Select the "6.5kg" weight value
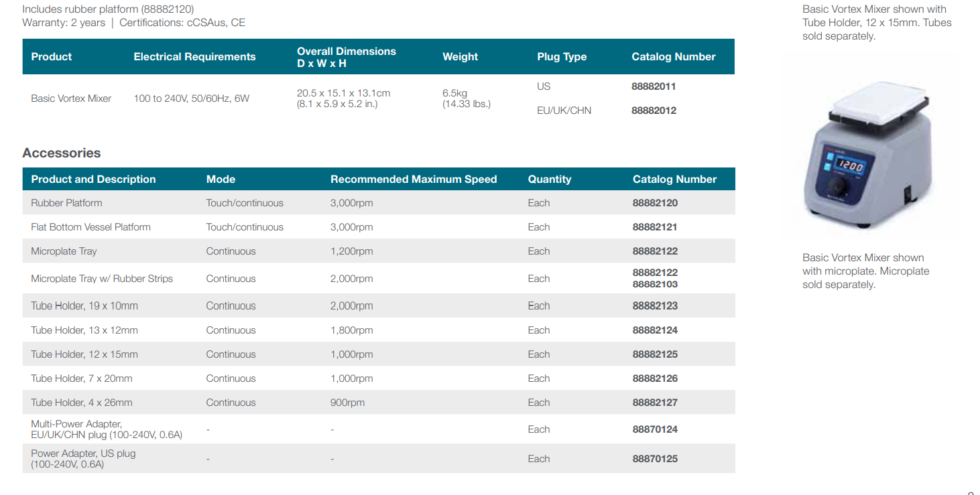 [454, 93]
